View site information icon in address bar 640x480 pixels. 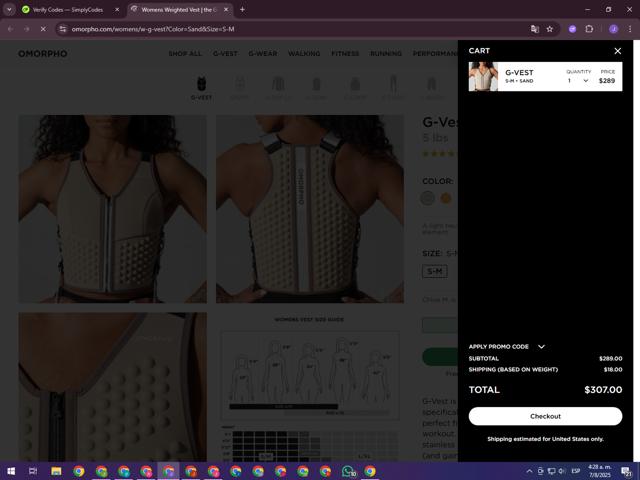click(x=62, y=29)
